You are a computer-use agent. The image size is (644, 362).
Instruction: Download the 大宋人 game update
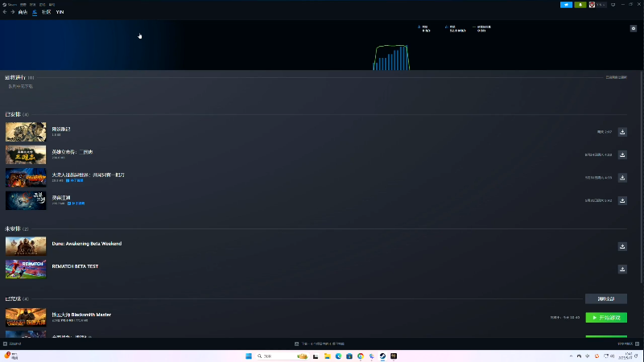point(622,178)
